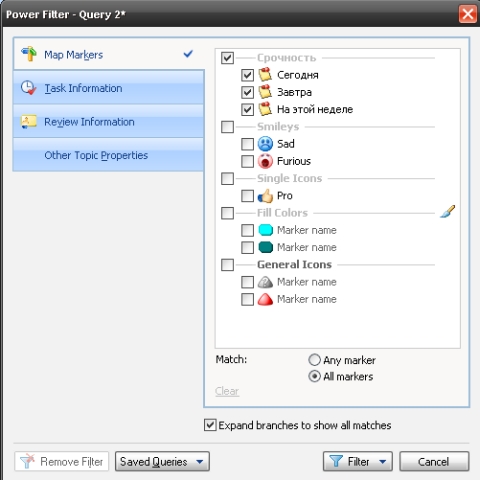Click the Remove Filter funnel icon
The width and height of the screenshot is (480, 480).
pos(27,461)
